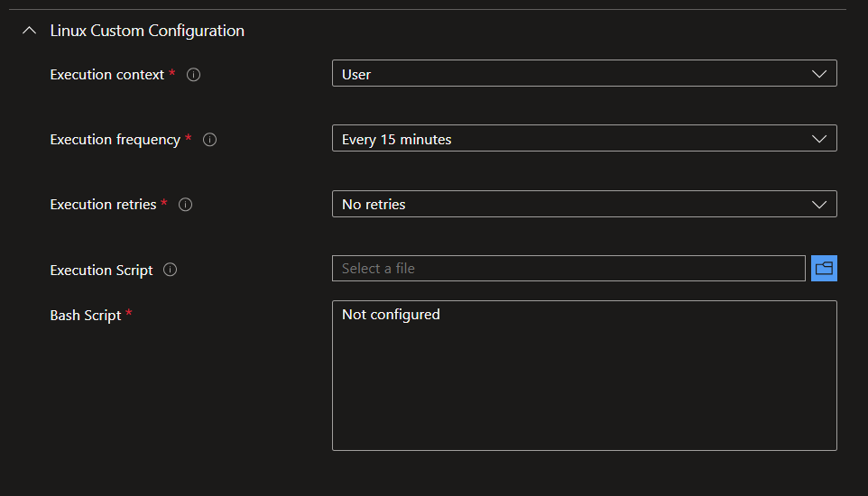
Task: Click the Execution context label
Action: (x=106, y=75)
